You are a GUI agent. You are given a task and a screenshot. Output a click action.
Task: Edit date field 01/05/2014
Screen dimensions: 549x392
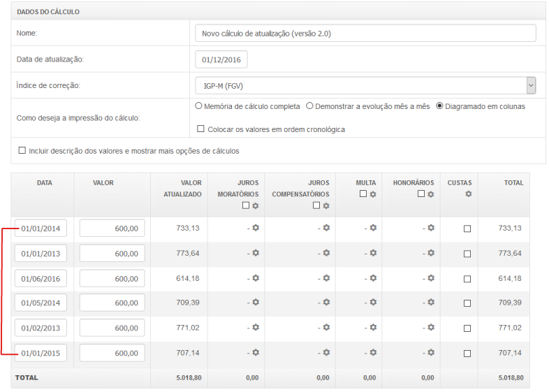[41, 303]
